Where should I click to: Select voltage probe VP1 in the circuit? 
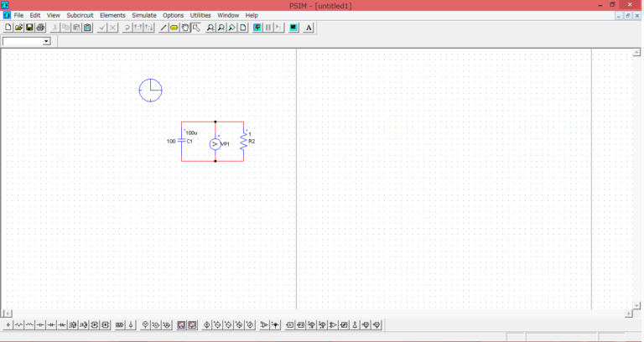pyautogui.click(x=216, y=144)
